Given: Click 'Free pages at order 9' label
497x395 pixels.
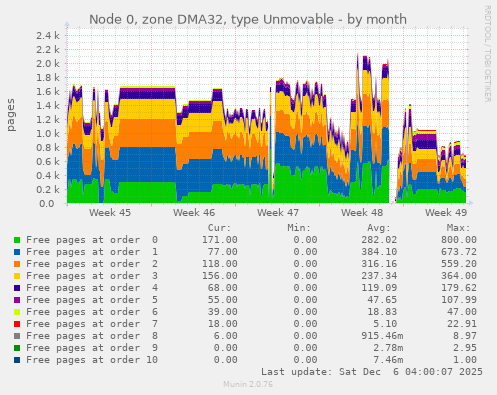Looking at the screenshot, I should click(x=92, y=348).
